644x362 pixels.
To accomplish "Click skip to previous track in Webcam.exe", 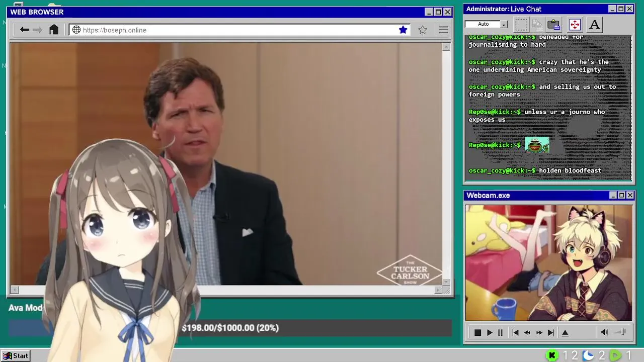I will (x=515, y=332).
